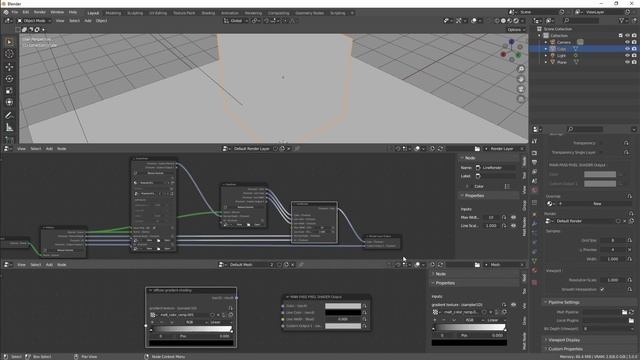
Task: Select the Annotate tool
Action: 9,116
